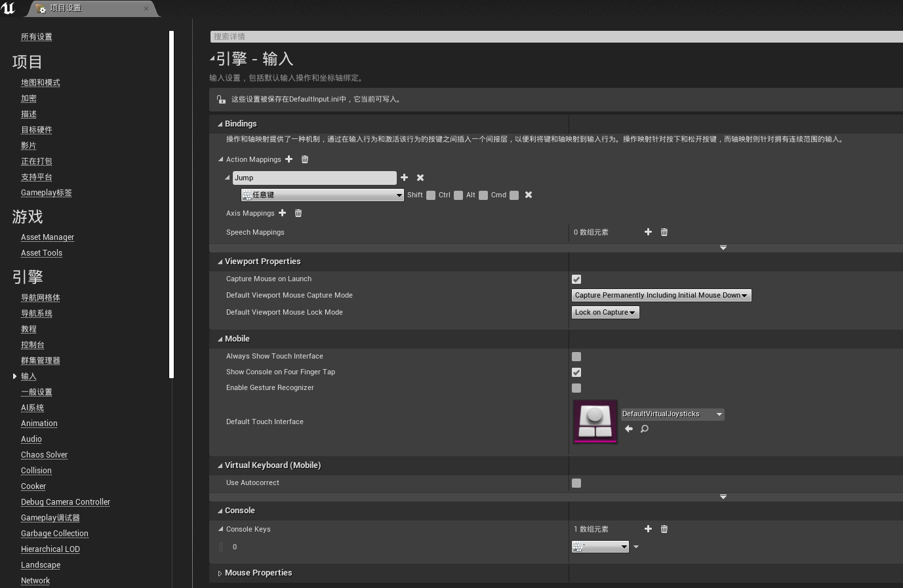Add a new Axis Mapping
The image size is (903, 588).
[x=282, y=213]
